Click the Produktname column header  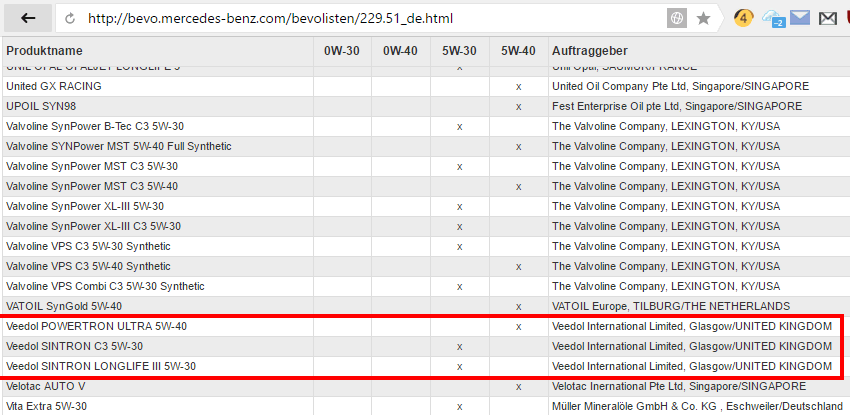coord(45,51)
